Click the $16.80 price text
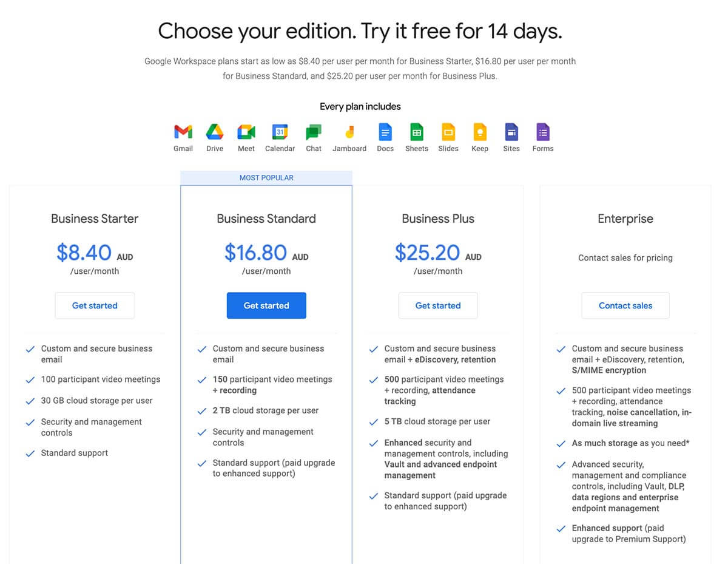 pos(255,253)
